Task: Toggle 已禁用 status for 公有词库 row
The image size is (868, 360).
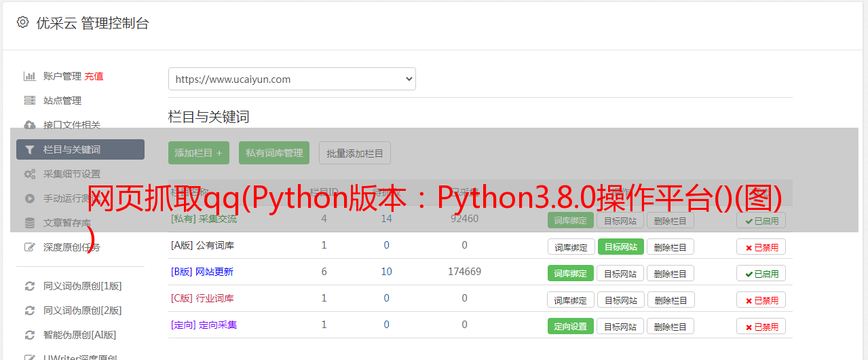Action: tap(761, 247)
